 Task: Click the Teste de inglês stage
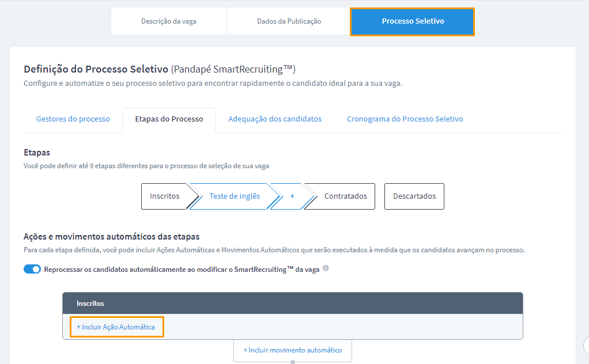click(x=235, y=196)
